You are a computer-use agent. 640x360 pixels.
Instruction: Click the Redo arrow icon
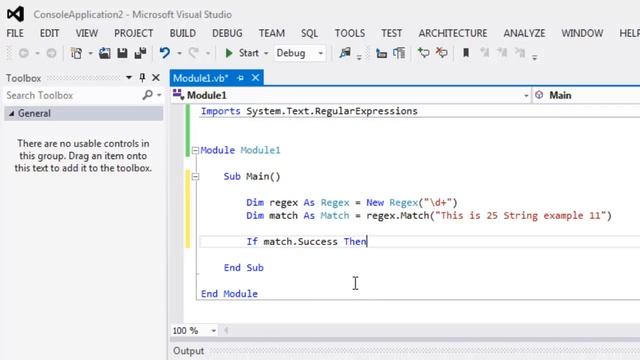193,53
